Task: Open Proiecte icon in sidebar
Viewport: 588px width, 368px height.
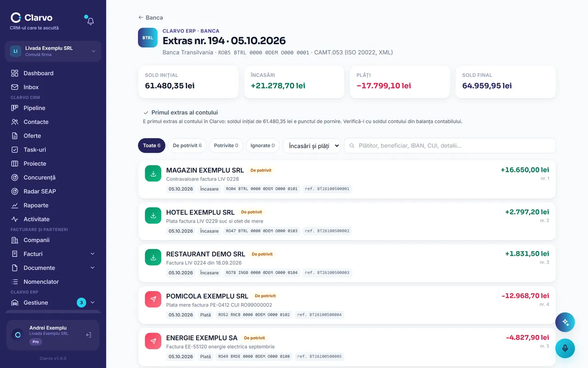Action: (x=15, y=164)
